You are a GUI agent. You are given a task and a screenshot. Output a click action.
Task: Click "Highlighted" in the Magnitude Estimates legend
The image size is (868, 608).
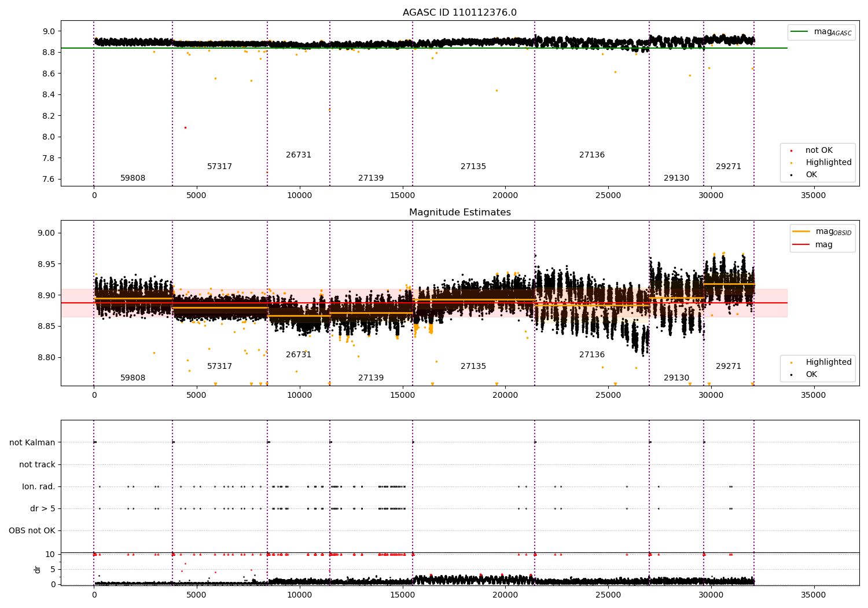click(x=821, y=362)
